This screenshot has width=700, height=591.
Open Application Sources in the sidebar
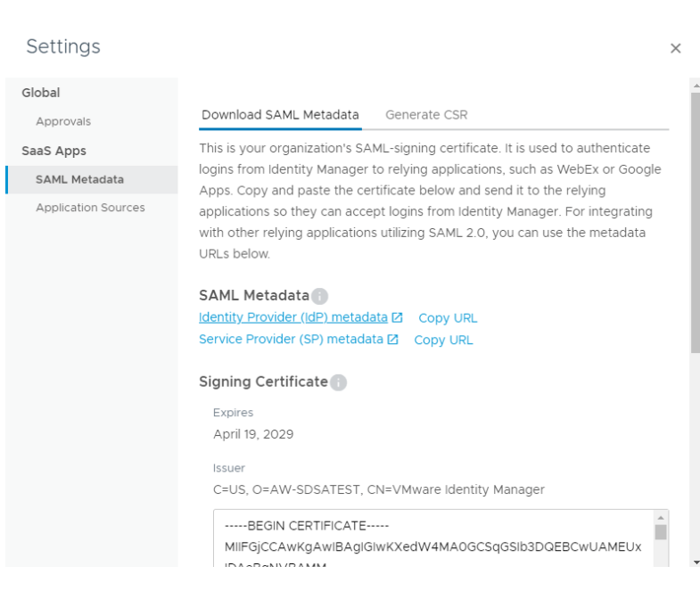(90, 208)
